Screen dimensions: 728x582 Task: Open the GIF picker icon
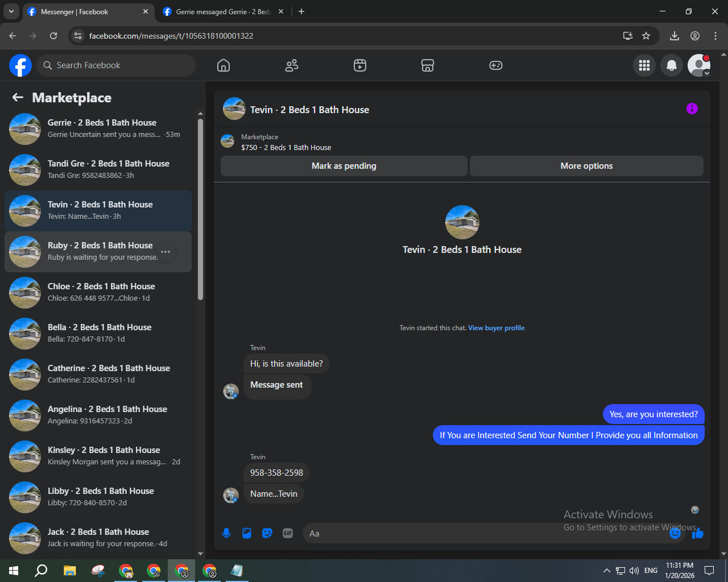tap(288, 533)
